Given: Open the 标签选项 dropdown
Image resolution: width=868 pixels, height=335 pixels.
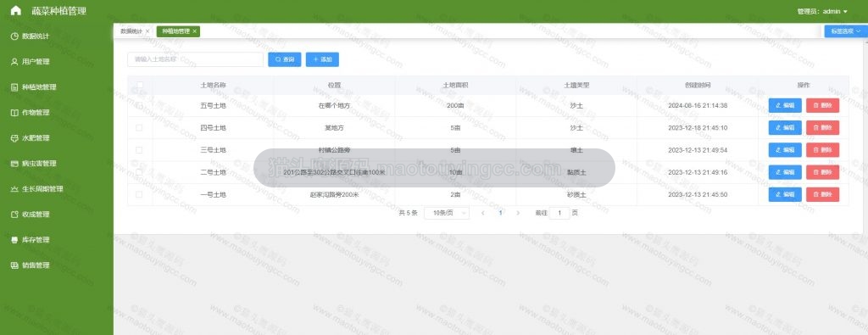Looking at the screenshot, I should click(x=846, y=31).
